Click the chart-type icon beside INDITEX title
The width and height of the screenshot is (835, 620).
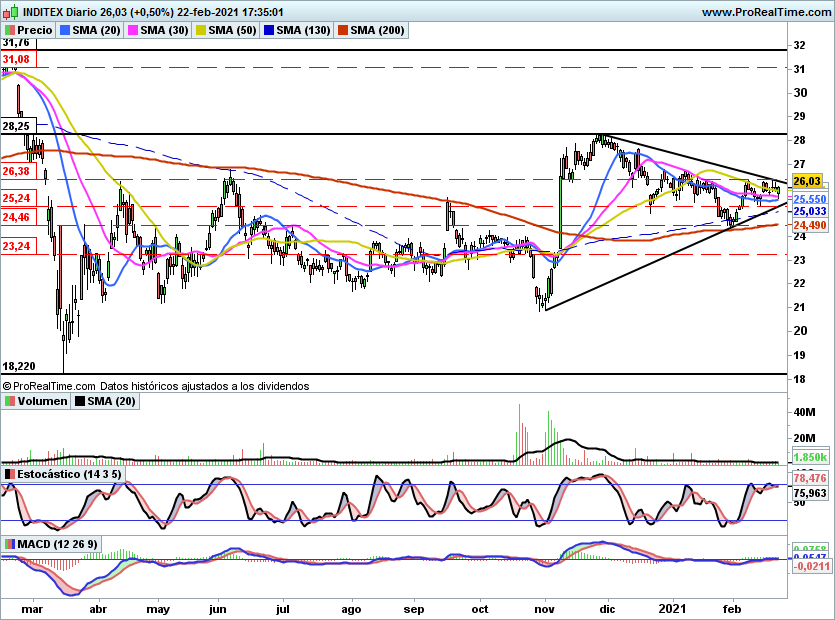11,11
